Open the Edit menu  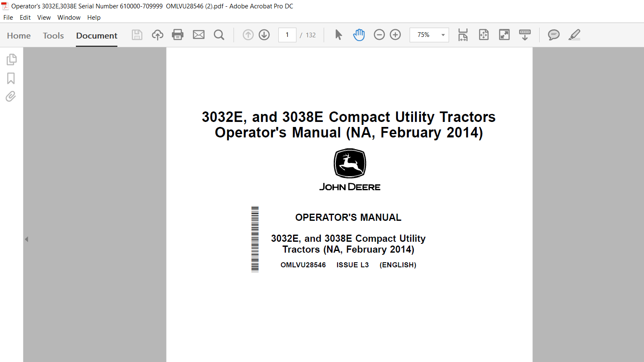click(25, 18)
